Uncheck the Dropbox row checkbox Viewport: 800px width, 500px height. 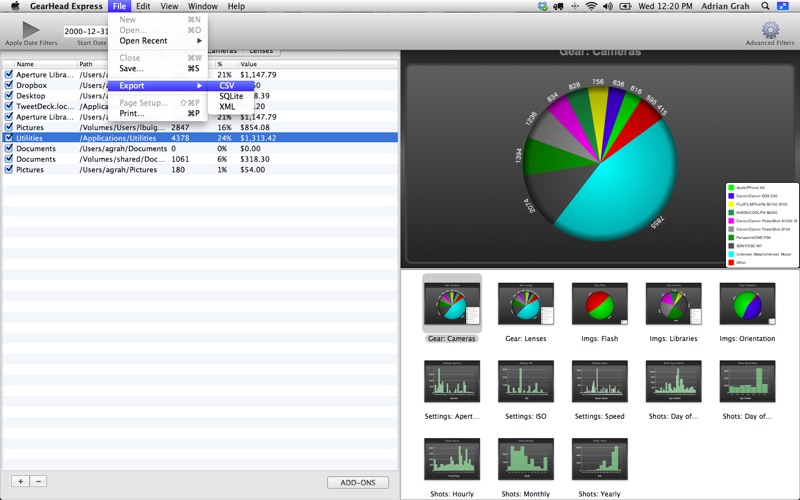click(x=9, y=85)
